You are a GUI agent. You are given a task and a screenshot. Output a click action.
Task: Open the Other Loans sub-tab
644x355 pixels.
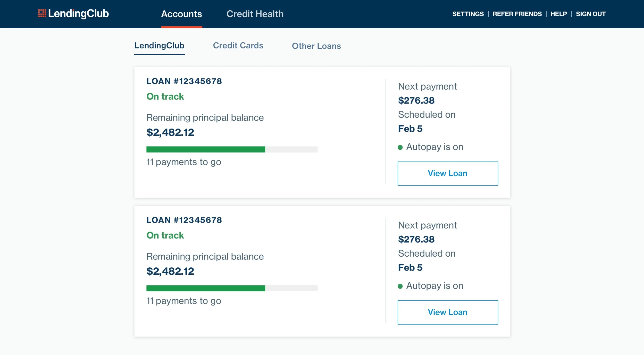(x=316, y=46)
